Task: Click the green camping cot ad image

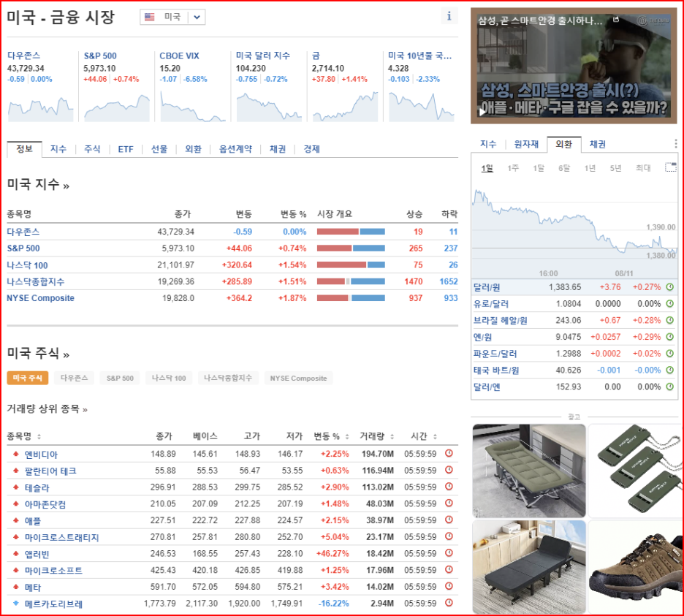Action: pos(528,471)
